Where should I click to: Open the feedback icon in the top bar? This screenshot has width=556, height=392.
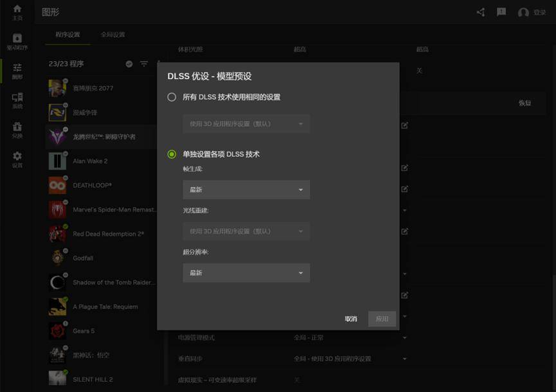point(501,12)
